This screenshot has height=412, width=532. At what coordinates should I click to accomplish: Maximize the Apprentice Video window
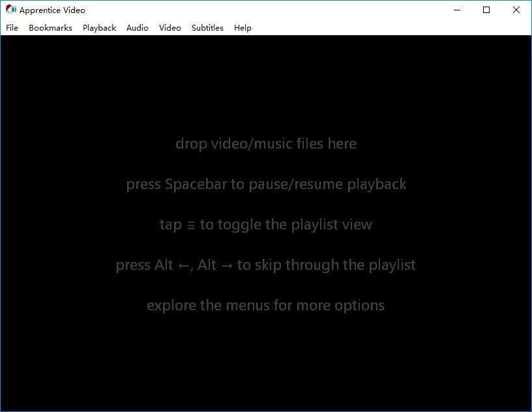click(x=486, y=10)
